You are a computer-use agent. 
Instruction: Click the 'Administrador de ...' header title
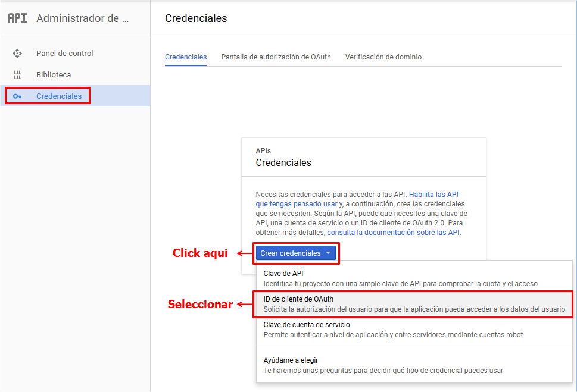82,18
